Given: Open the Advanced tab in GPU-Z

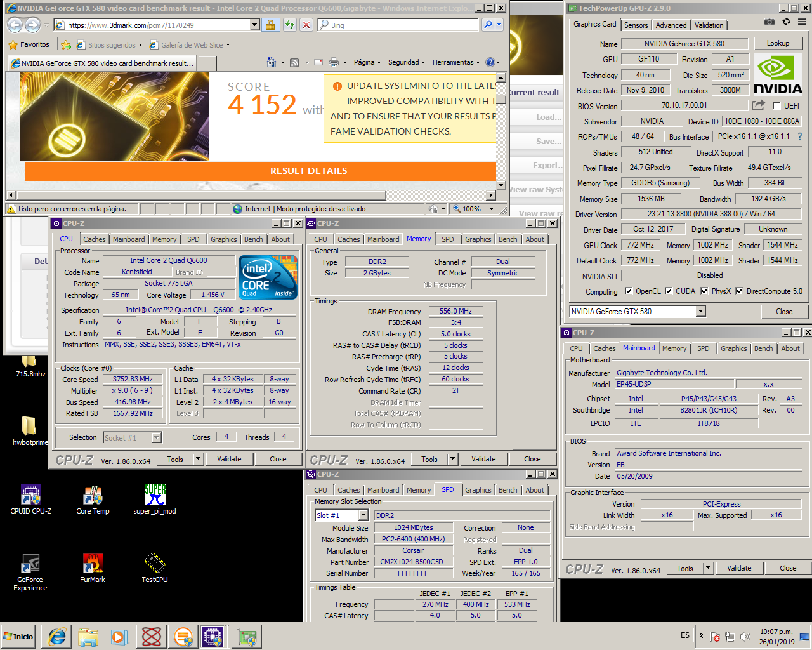Looking at the screenshot, I should click(671, 25).
